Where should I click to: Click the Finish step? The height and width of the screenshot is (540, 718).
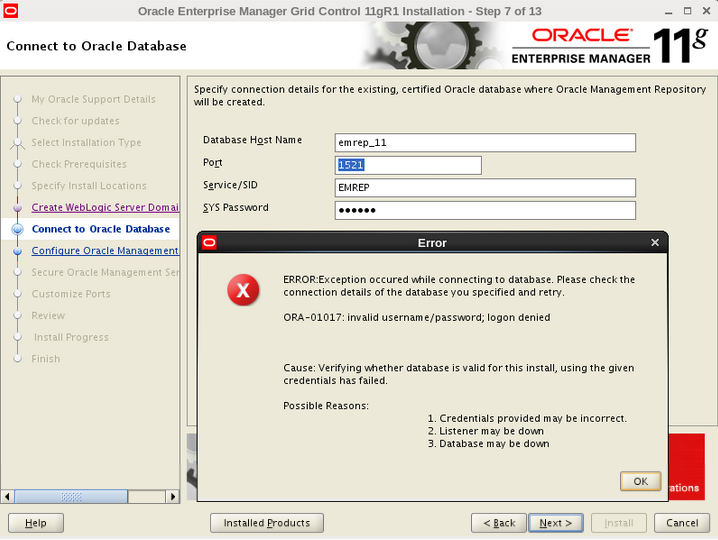pos(46,359)
